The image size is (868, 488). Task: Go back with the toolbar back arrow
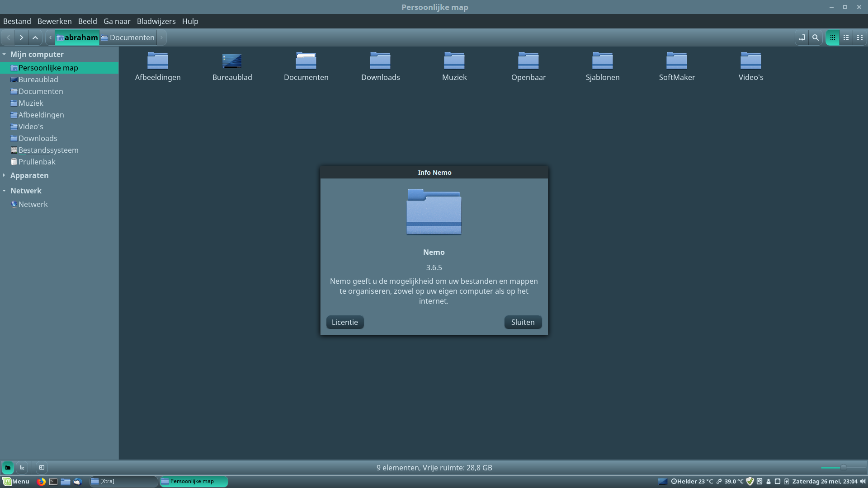(x=8, y=38)
